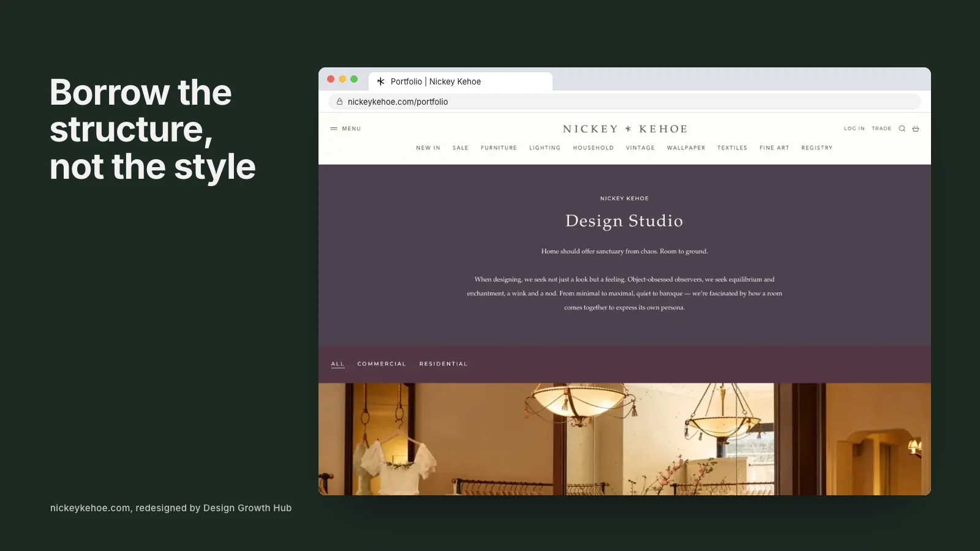
Task: Open the shopping basket icon
Action: [916, 129]
